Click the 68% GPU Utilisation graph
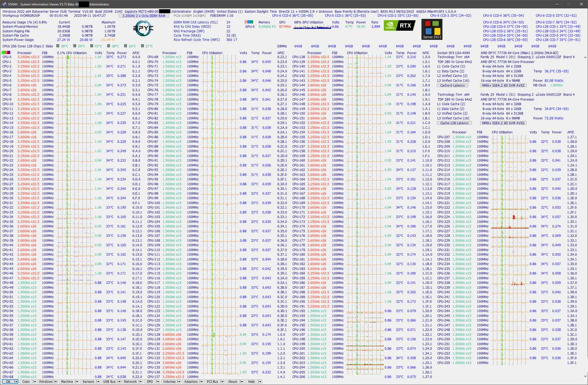The image size is (588, 385). click(312, 27)
